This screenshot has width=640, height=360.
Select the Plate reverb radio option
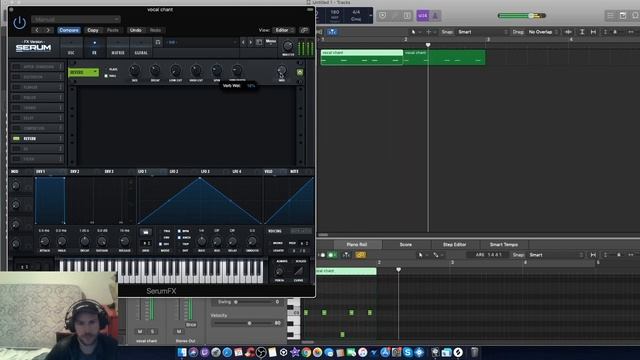107,69
